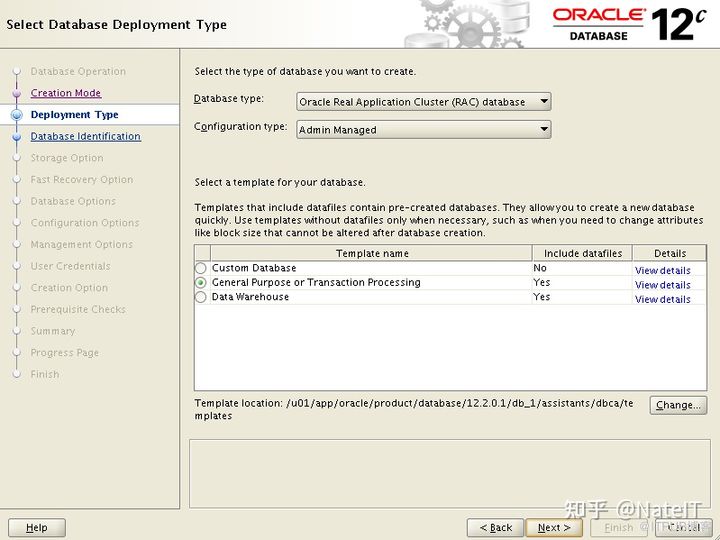View details for General Purpose template
This screenshot has height=540, width=720.
pyautogui.click(x=663, y=285)
